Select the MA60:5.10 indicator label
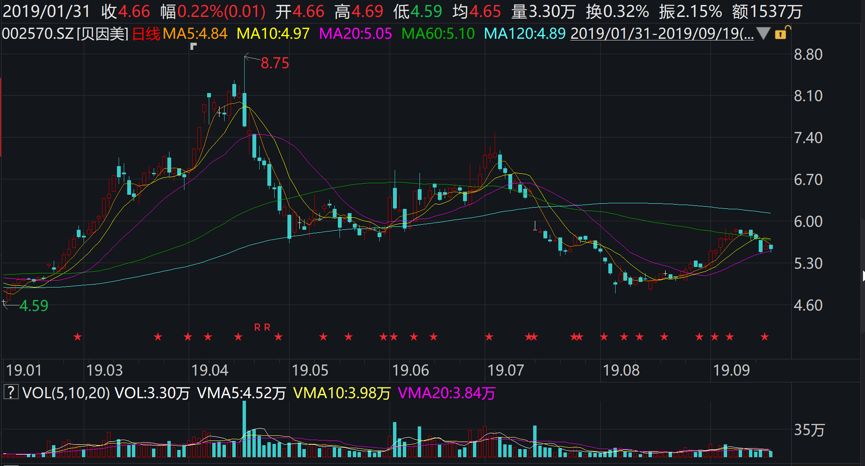The width and height of the screenshot is (865, 466). 438,35
